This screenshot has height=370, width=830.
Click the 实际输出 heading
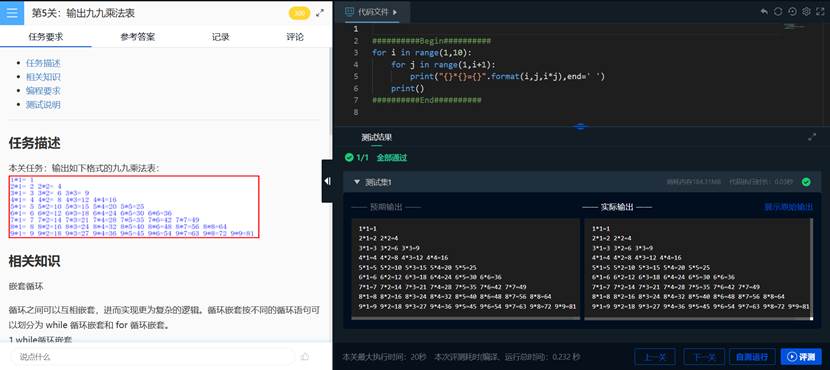(x=617, y=207)
